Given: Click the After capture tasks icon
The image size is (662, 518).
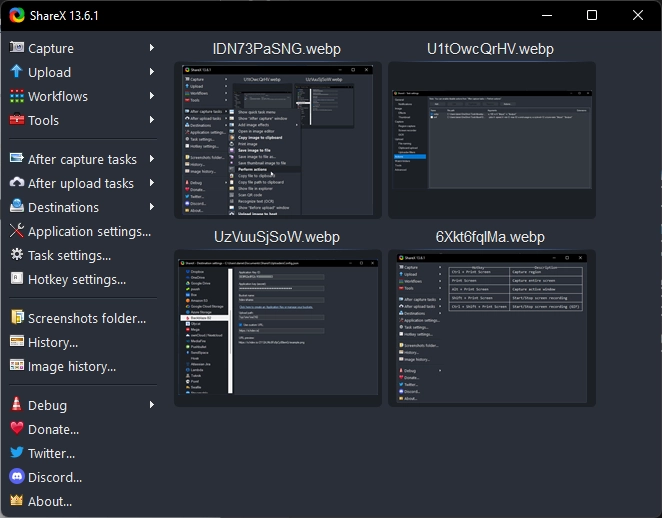Looking at the screenshot, I should tap(16, 158).
